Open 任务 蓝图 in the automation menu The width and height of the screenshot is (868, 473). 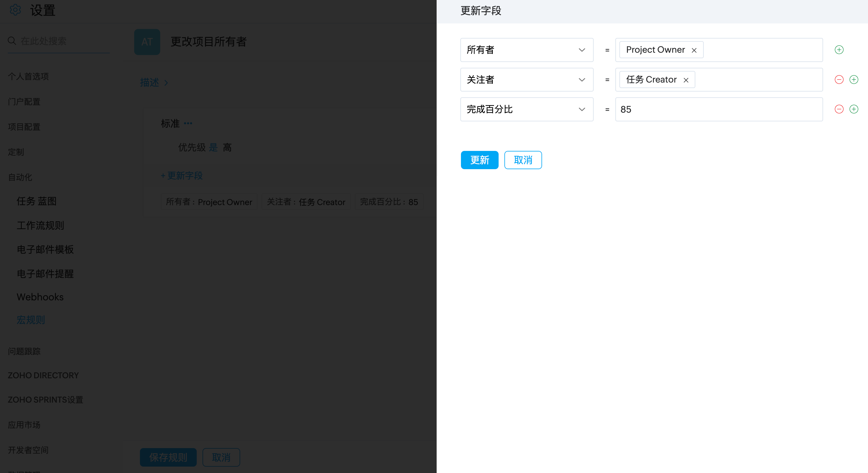coord(37,201)
